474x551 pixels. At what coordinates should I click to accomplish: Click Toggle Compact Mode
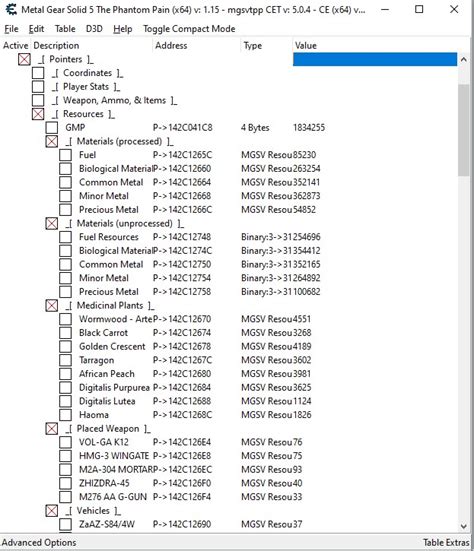click(189, 29)
